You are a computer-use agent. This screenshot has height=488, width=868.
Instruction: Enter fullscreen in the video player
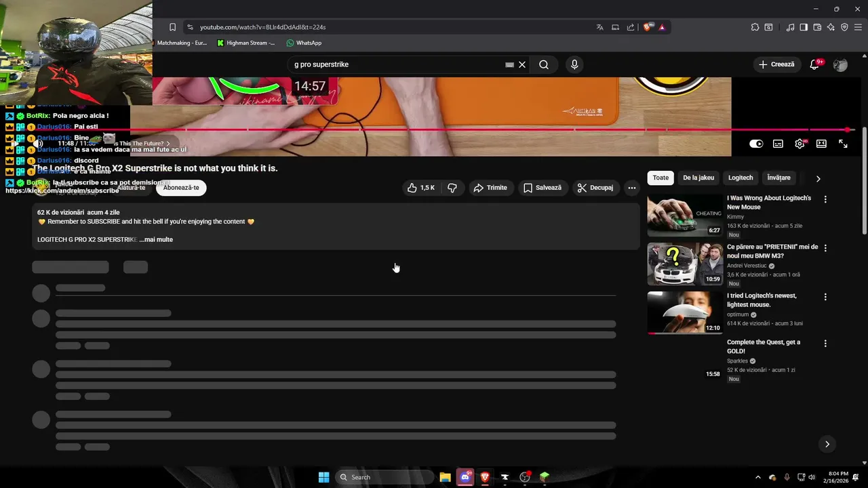pyautogui.click(x=843, y=144)
